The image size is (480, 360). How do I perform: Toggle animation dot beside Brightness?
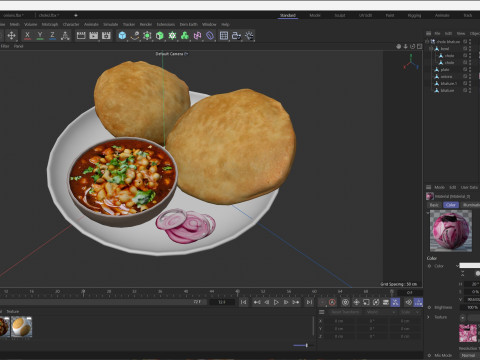click(429, 307)
